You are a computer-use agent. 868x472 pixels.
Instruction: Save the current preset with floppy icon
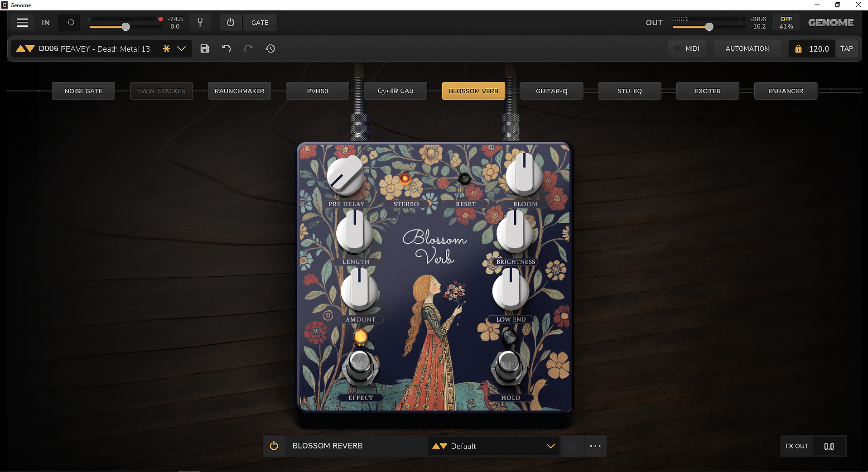(205, 48)
